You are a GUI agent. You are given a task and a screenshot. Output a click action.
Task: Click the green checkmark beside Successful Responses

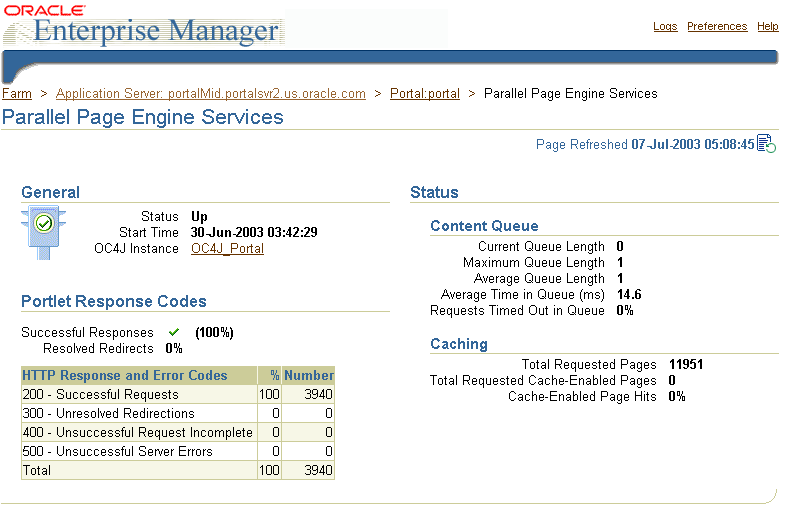(174, 332)
